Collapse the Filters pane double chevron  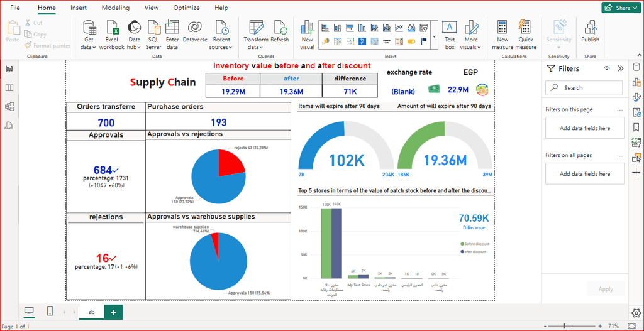click(621, 68)
